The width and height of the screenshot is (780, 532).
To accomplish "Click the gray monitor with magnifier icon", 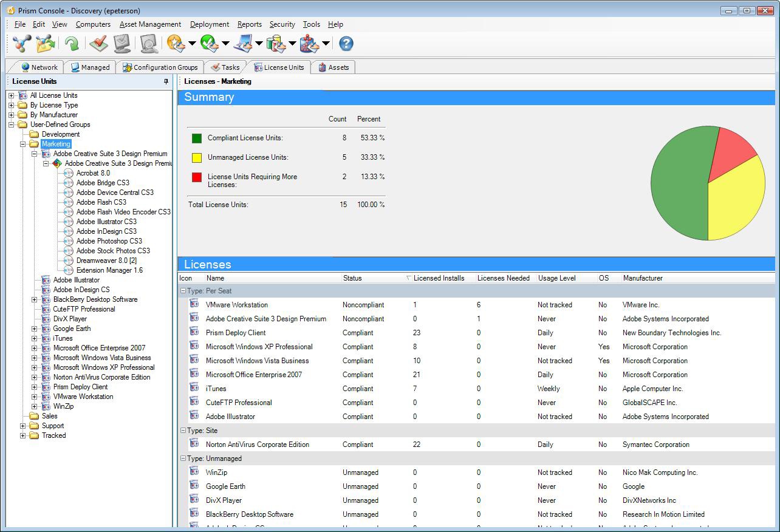I will (x=149, y=44).
